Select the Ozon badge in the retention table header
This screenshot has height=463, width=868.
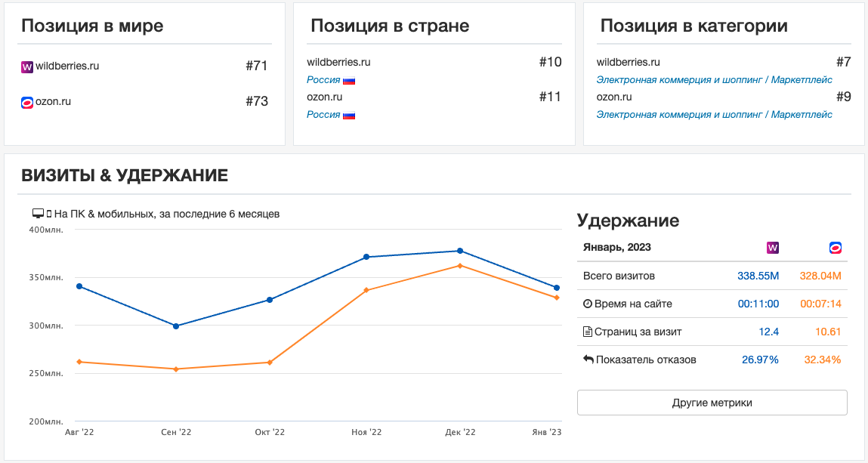pyautogui.click(x=833, y=247)
